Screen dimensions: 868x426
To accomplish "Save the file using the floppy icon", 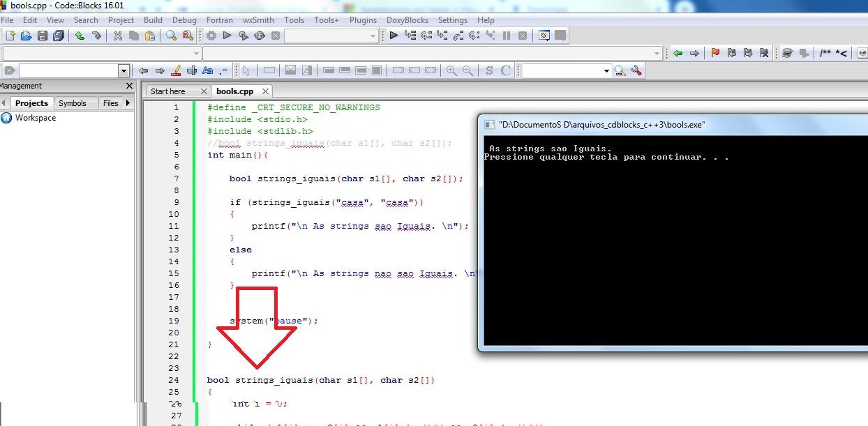I will (43, 36).
